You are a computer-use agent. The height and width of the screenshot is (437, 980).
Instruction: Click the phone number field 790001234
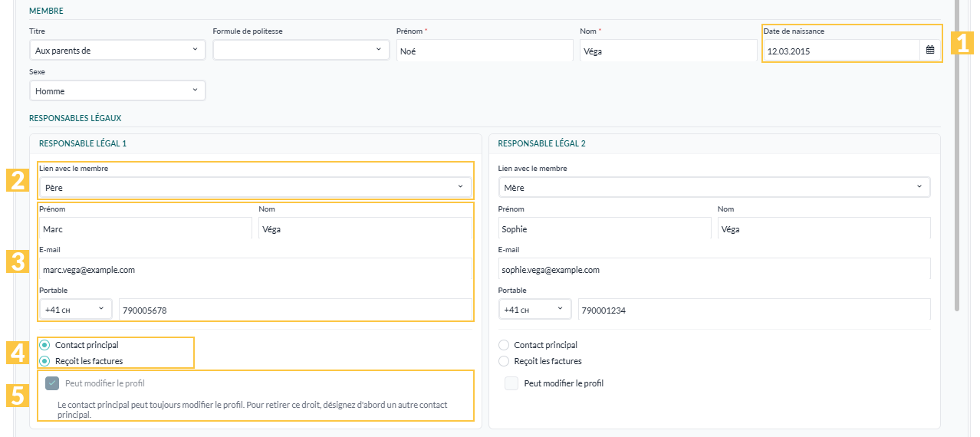click(x=755, y=310)
